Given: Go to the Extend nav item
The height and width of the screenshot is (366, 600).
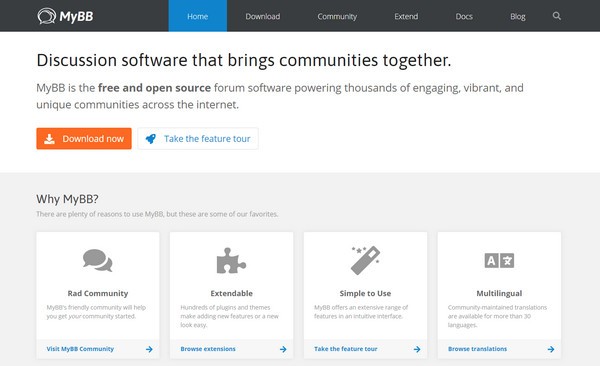Looking at the screenshot, I should (406, 16).
